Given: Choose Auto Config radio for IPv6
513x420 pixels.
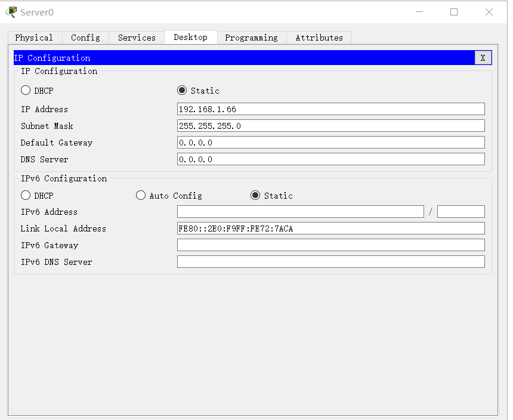Looking at the screenshot, I should click(x=141, y=195).
